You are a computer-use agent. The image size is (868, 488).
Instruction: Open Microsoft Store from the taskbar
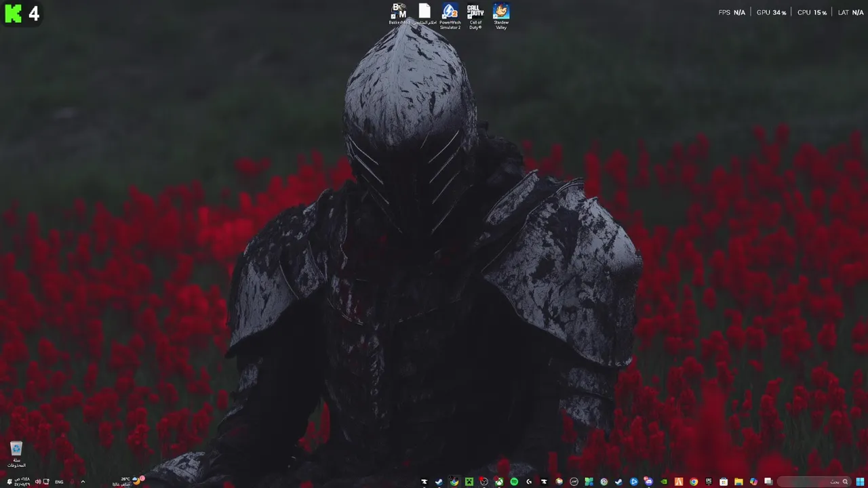pyautogui.click(x=724, y=482)
